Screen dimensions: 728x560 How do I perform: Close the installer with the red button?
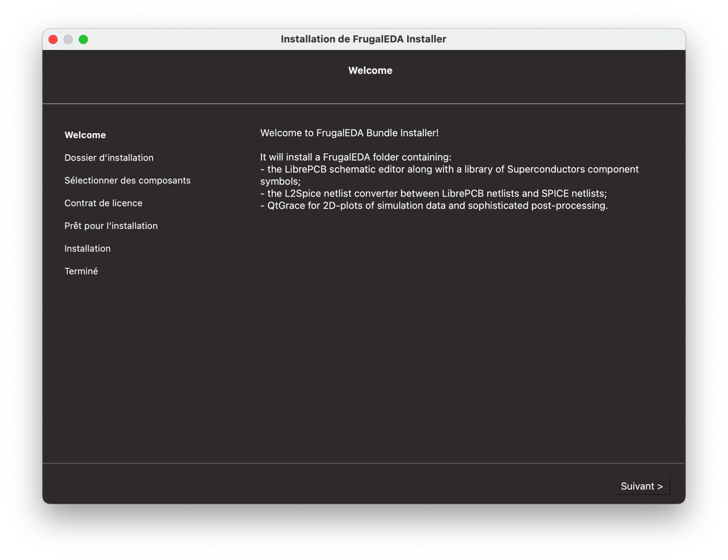tap(53, 39)
